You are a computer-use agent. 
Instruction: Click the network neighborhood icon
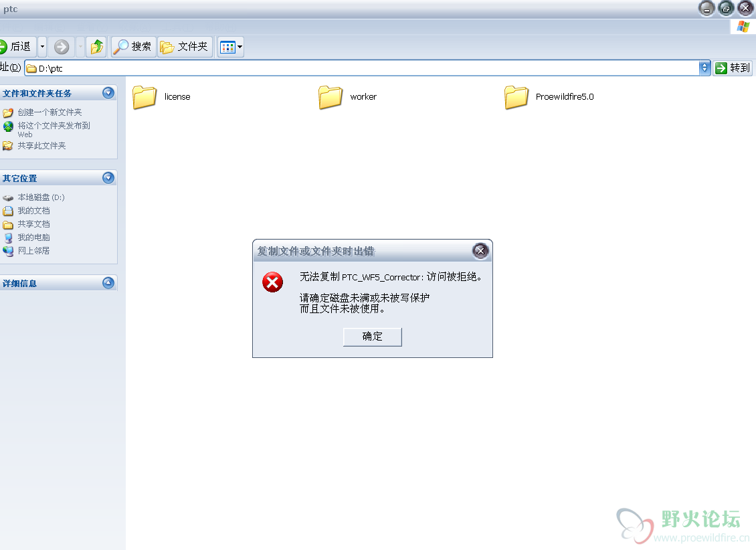point(8,251)
